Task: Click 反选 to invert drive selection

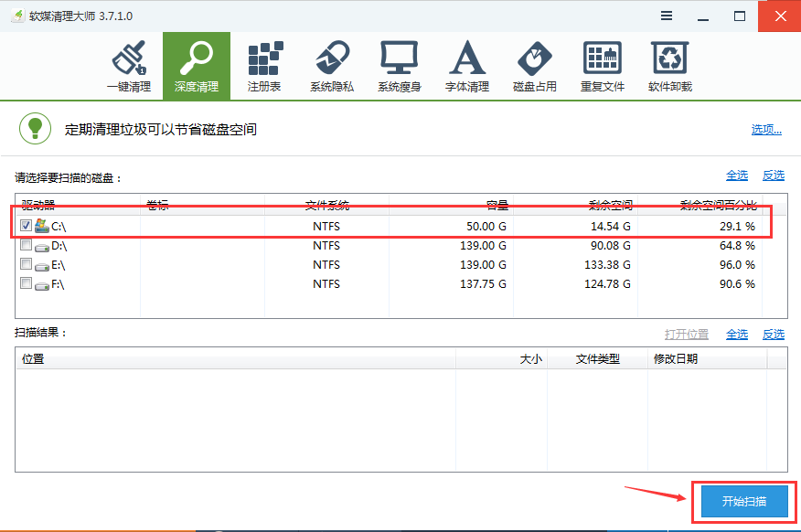Action: click(x=773, y=174)
